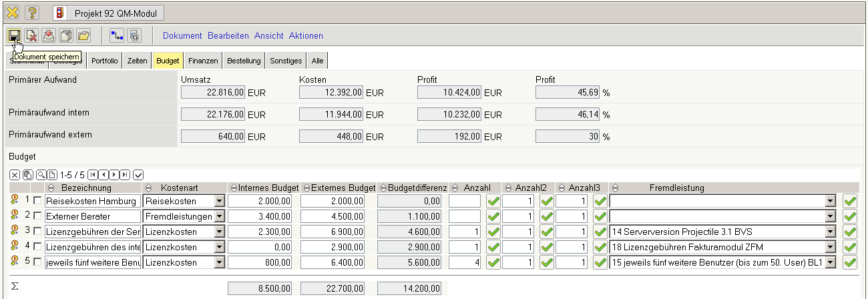
Task: Click the delete document icon with red X
Action: pos(31,35)
